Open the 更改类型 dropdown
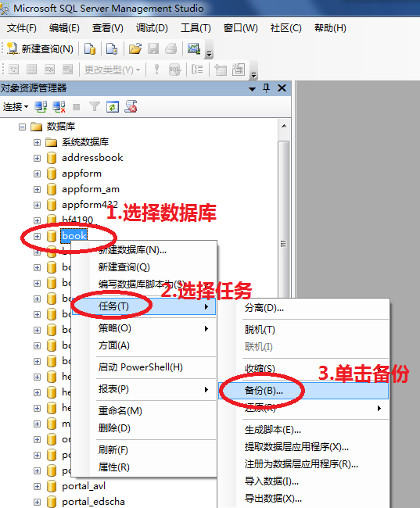The width and height of the screenshot is (420, 508). tap(112, 70)
